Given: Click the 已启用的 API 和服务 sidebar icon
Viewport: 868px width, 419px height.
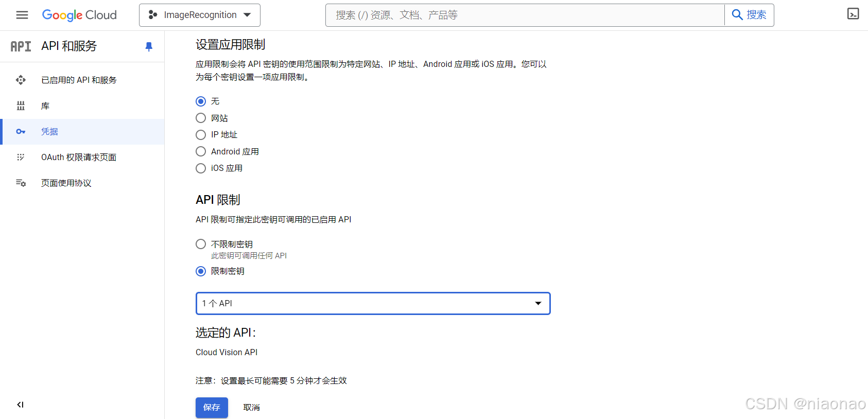Looking at the screenshot, I should click(21, 80).
